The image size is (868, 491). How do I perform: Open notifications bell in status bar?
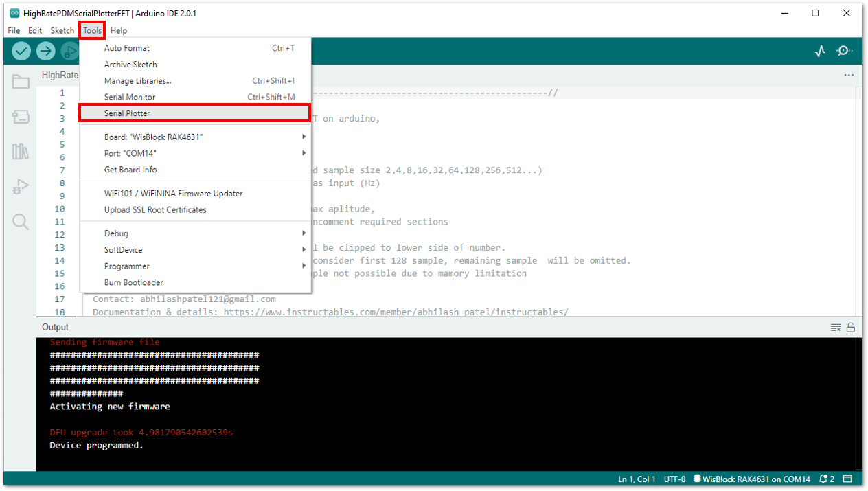pos(827,479)
